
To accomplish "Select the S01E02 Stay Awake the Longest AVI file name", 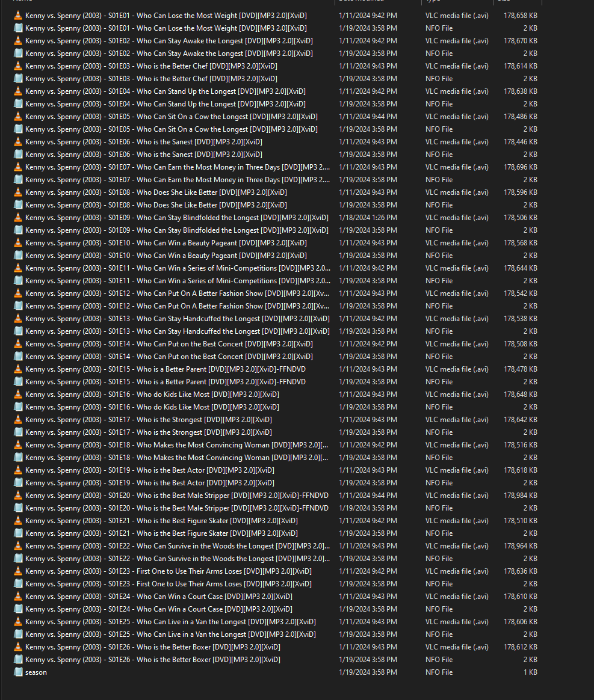I will [x=169, y=41].
